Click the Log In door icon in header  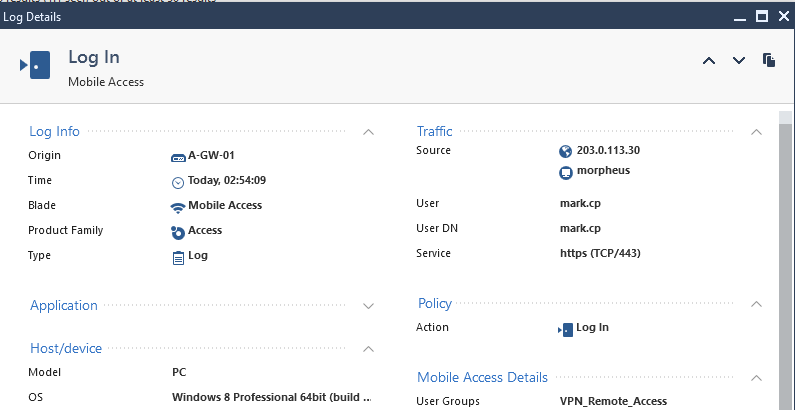point(35,66)
